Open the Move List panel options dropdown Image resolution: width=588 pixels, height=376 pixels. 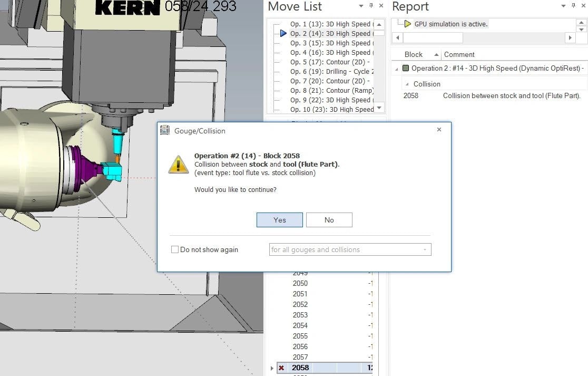tap(361, 6)
